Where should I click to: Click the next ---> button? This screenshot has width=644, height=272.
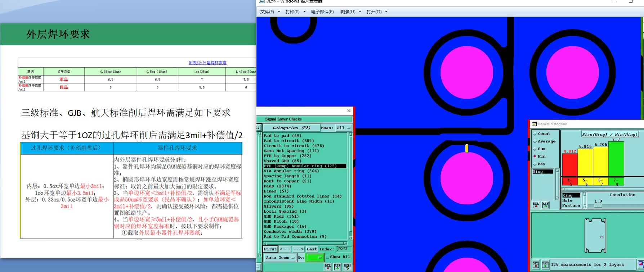tap(299, 249)
